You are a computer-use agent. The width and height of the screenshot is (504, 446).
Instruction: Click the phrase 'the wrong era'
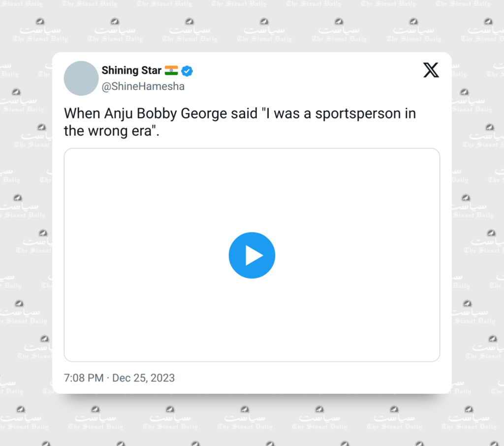(x=108, y=131)
